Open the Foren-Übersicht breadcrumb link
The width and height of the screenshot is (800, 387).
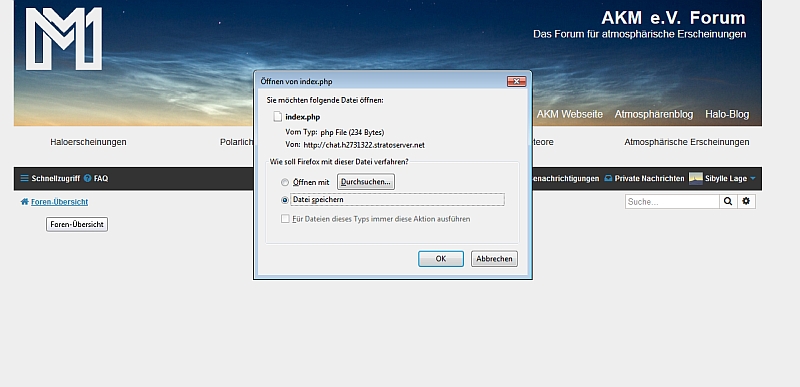(59, 202)
